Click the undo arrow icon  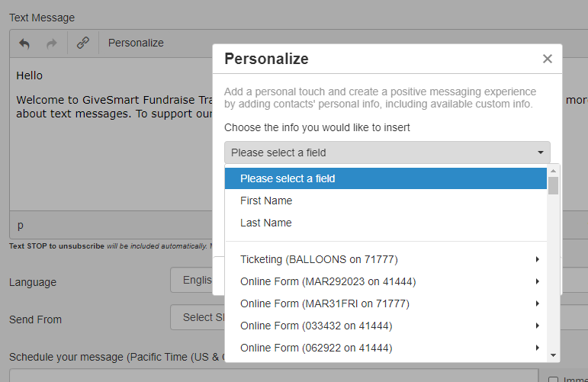[24, 43]
